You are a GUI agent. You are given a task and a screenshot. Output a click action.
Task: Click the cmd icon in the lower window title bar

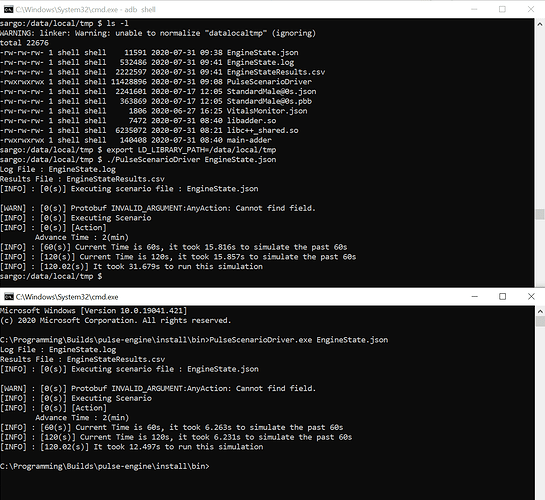[x=8, y=297]
